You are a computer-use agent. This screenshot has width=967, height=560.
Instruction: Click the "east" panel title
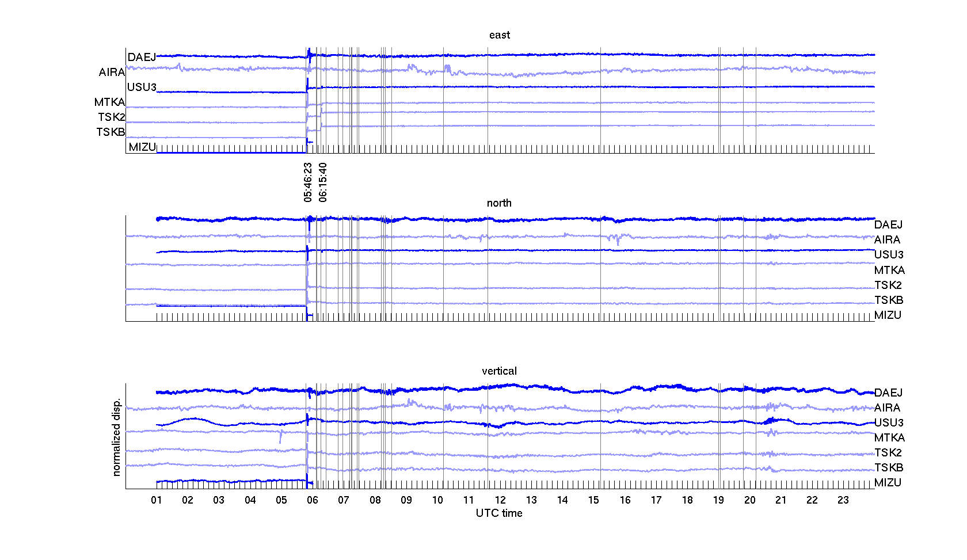coord(499,35)
